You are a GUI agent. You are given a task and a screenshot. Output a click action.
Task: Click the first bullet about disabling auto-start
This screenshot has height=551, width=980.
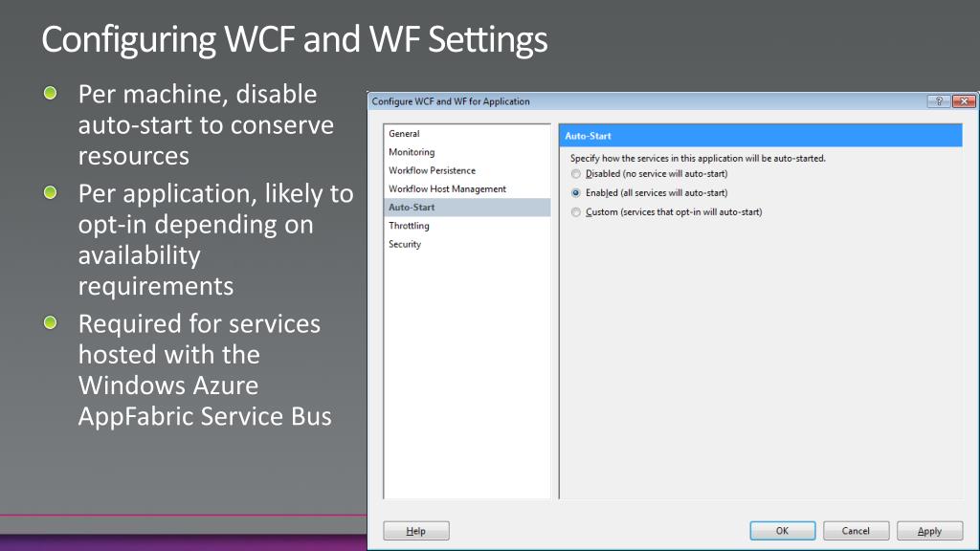(205, 124)
